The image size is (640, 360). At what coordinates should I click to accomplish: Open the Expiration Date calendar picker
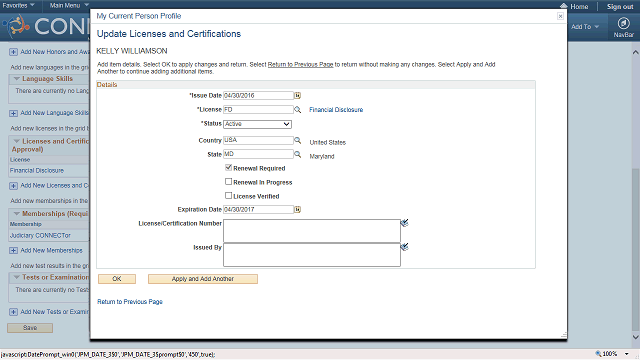(298, 209)
